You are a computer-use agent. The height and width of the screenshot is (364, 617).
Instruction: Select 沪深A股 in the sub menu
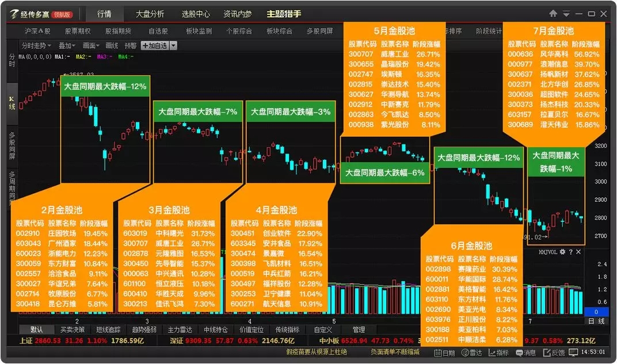[37, 31]
